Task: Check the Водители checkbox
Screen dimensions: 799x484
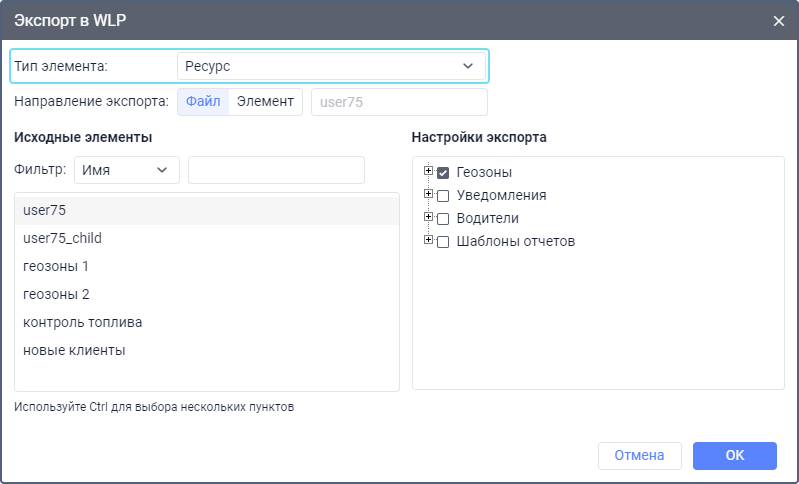Action: tap(443, 218)
